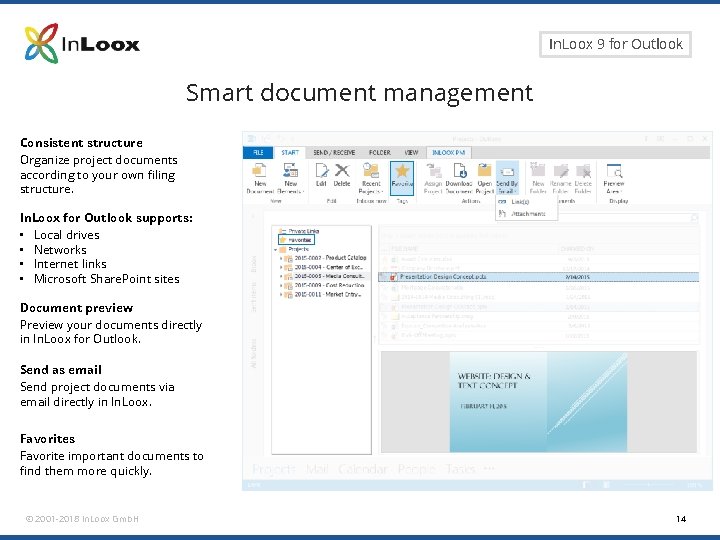Select the Presentation Design Concept file row
The image size is (720, 540).
click(x=538, y=277)
